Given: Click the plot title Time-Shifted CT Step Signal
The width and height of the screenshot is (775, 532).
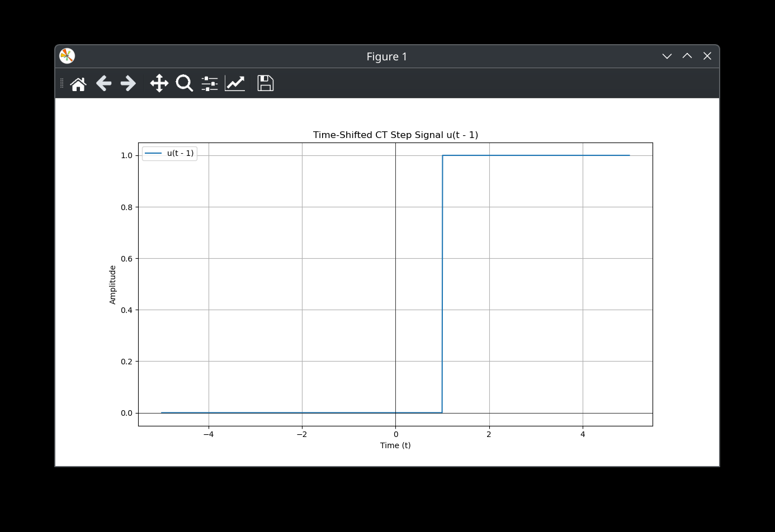Looking at the screenshot, I should pos(395,135).
